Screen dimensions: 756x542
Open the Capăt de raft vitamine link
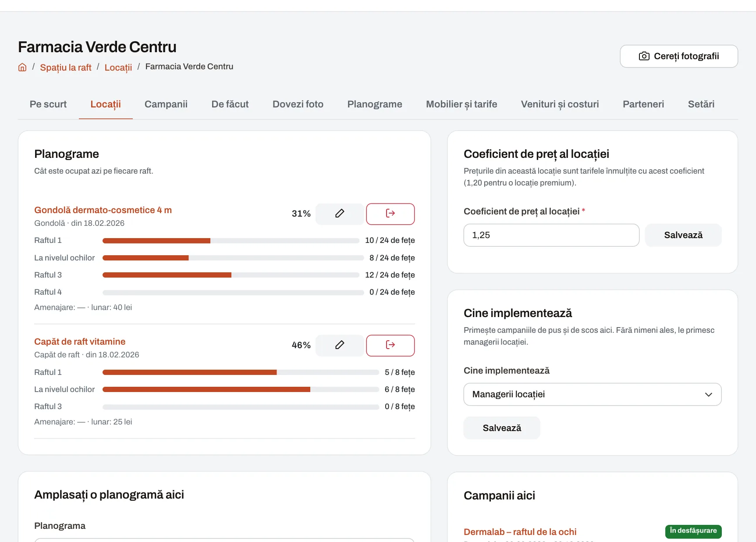[x=80, y=342]
